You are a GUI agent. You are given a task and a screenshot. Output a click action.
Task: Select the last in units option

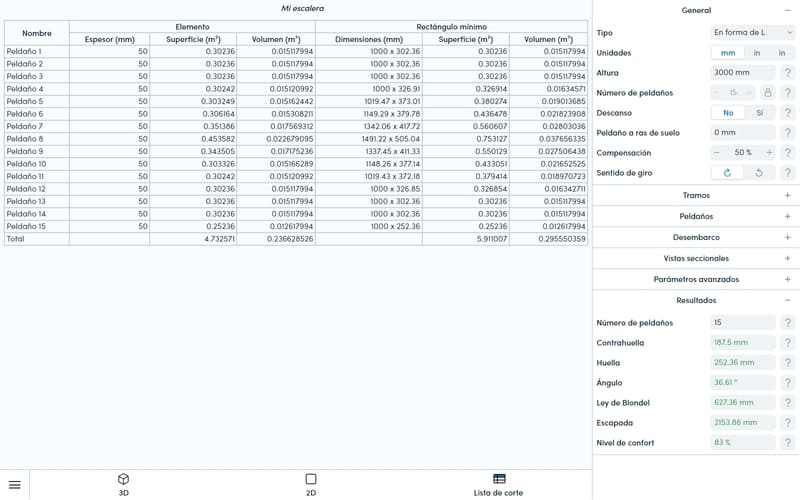click(x=782, y=53)
